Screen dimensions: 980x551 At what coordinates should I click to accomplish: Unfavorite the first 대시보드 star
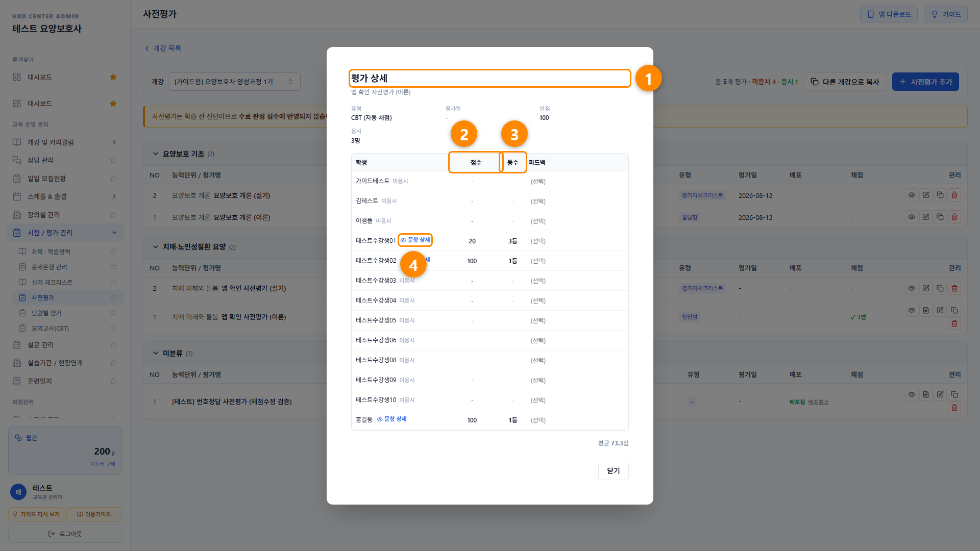pyautogui.click(x=113, y=77)
